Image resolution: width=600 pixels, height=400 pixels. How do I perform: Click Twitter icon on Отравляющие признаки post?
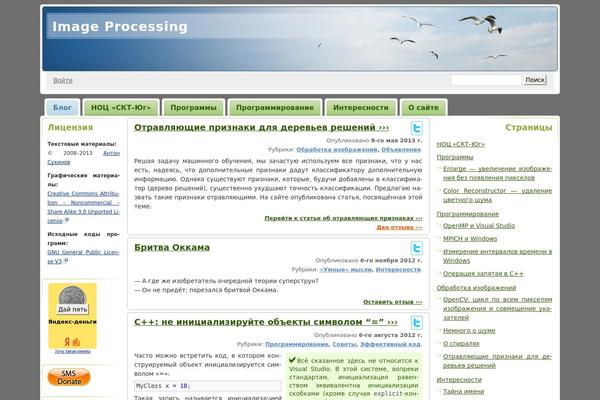click(417, 128)
